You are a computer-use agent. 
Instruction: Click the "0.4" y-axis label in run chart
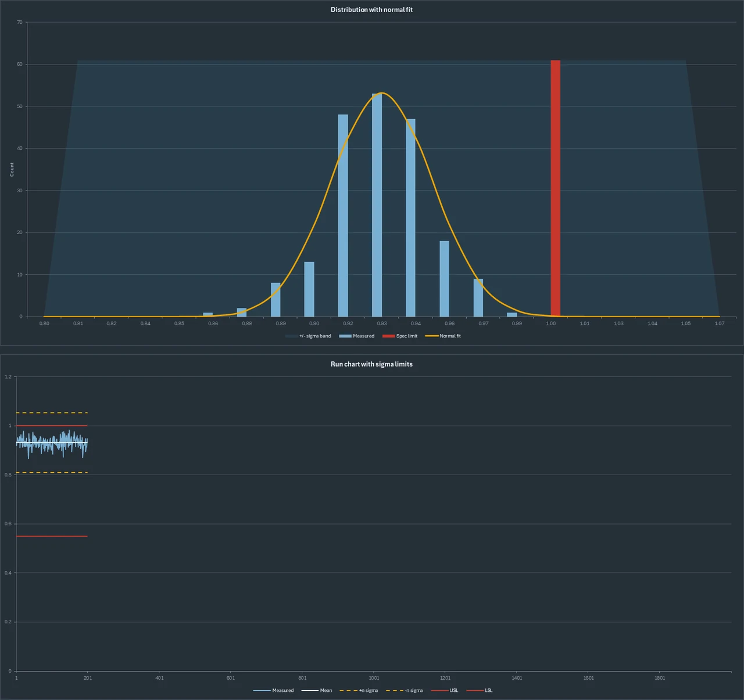[8, 573]
